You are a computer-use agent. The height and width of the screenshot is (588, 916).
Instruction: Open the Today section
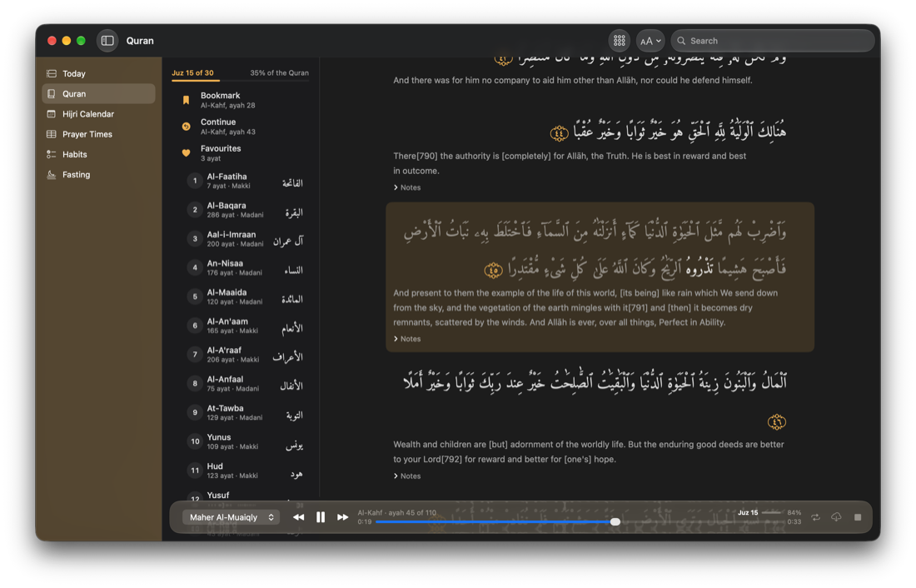pyautogui.click(x=98, y=73)
